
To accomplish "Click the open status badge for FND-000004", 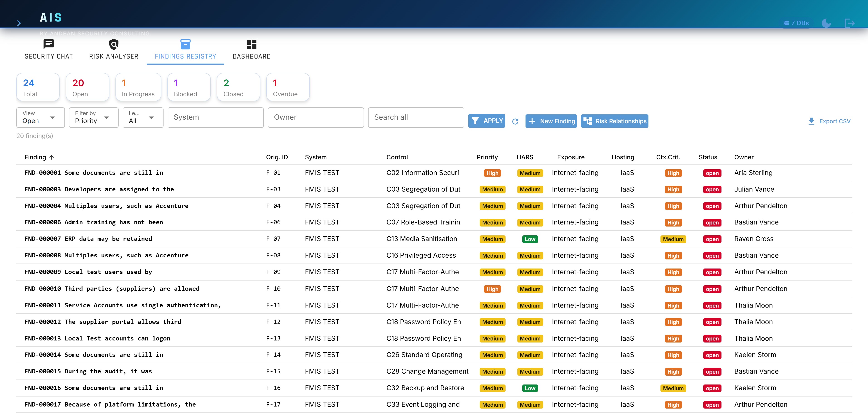I will [x=712, y=206].
